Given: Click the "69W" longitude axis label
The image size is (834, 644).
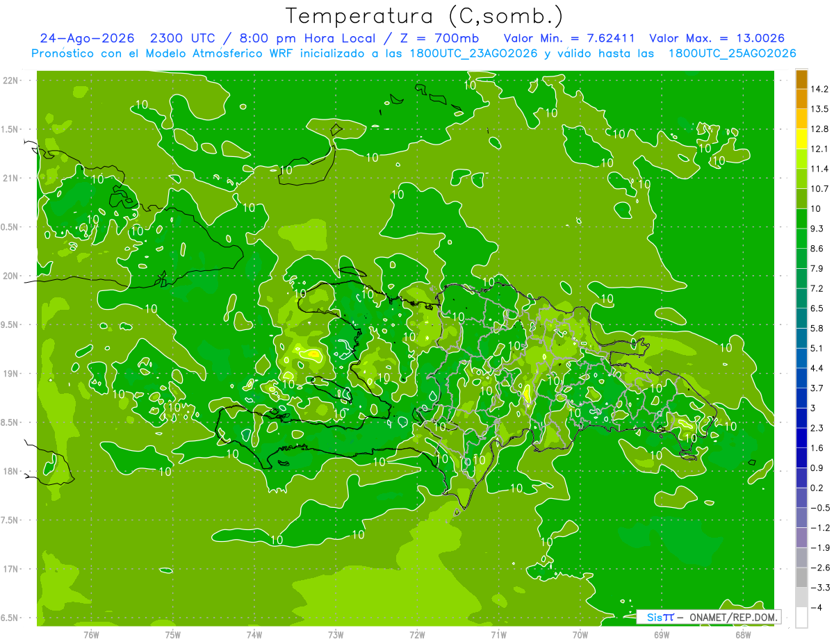Looking at the screenshot, I should click(x=662, y=634).
